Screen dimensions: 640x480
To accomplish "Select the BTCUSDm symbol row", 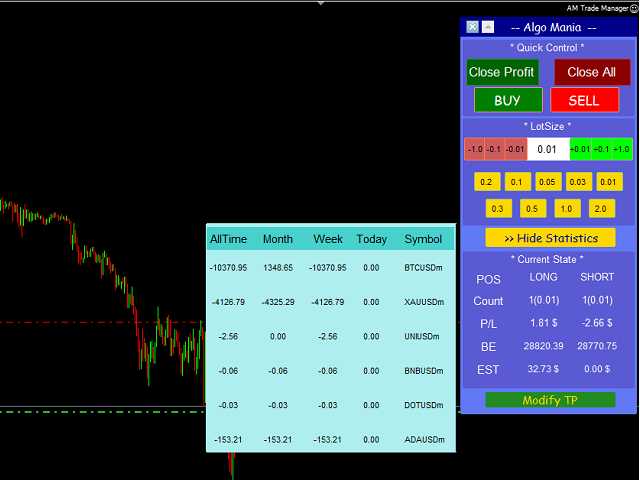I will (x=423, y=268).
